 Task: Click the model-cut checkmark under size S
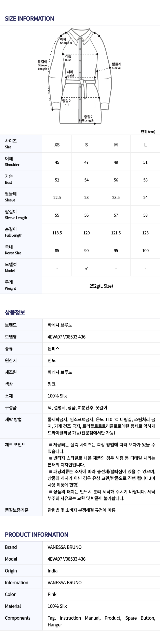86,268
